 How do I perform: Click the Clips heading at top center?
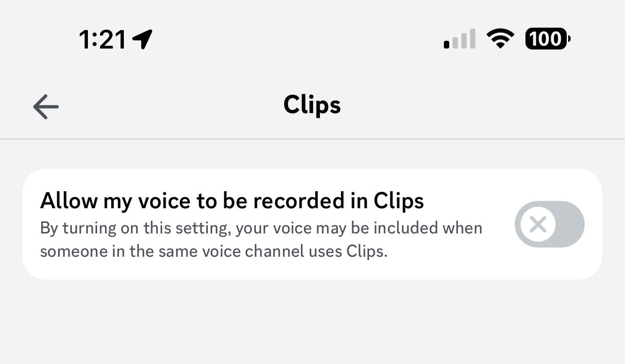point(312,105)
